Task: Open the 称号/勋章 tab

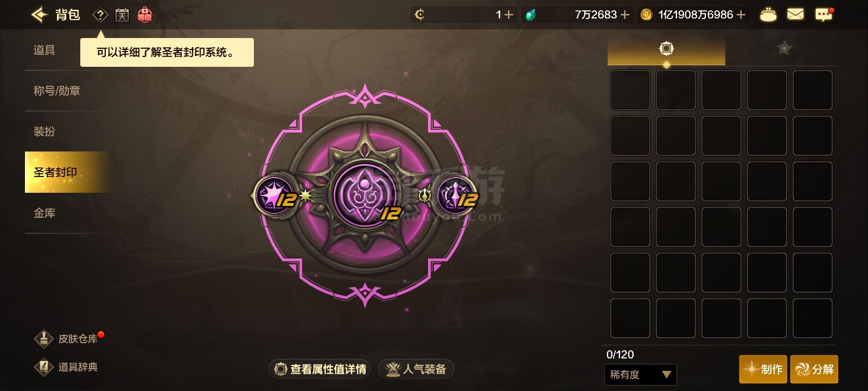Action: [57, 91]
